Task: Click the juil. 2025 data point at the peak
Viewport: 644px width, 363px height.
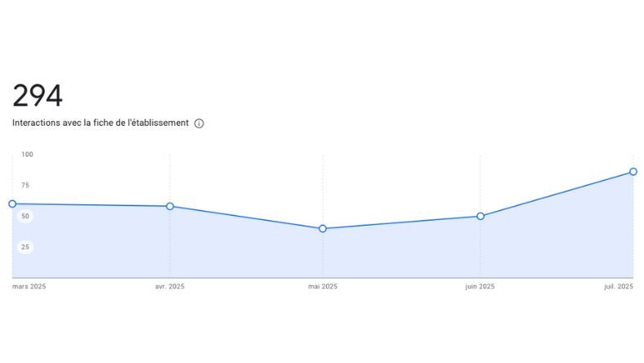Action: (633, 172)
